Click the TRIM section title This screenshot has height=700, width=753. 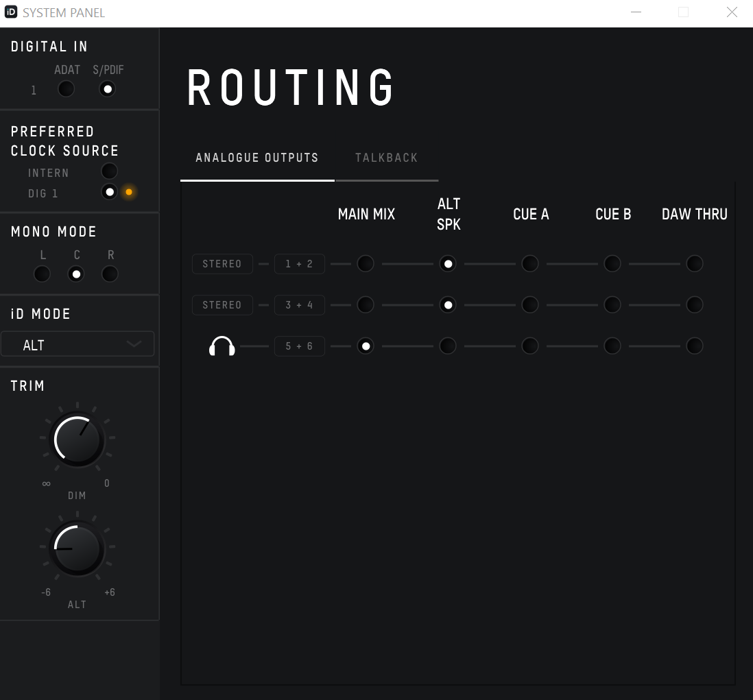click(27, 386)
